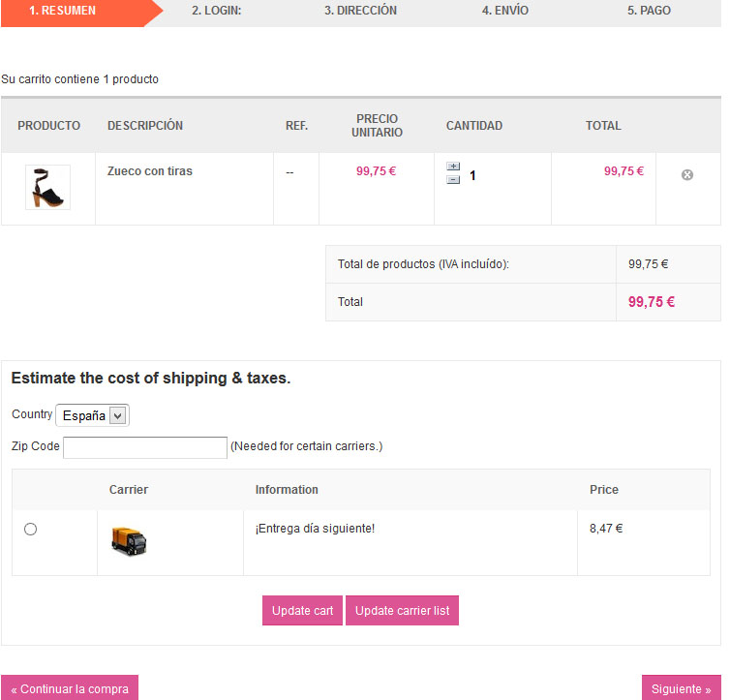Select the next-day delivery carrier radio button

[x=30, y=529]
